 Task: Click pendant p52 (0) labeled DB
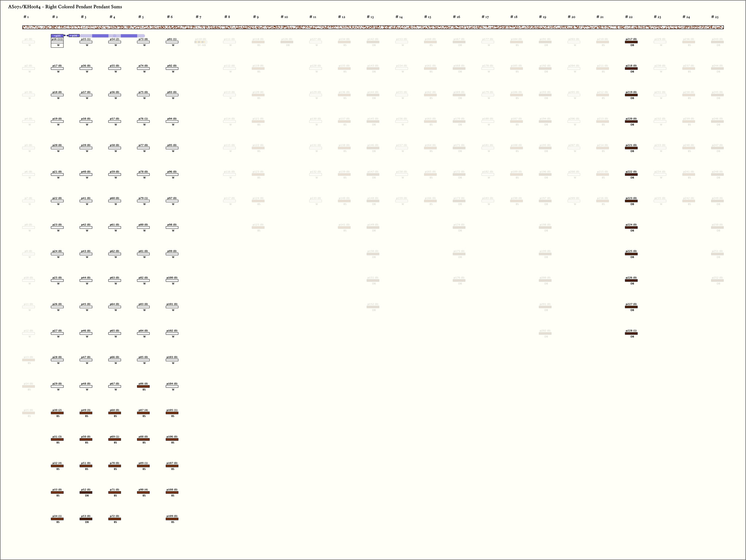coord(86,492)
